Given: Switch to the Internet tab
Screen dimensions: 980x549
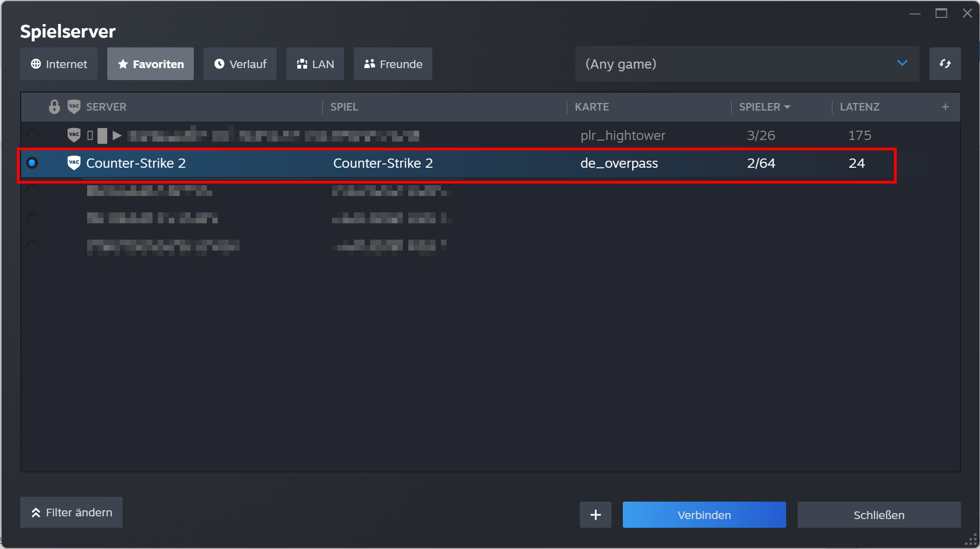Looking at the screenshot, I should click(x=59, y=64).
